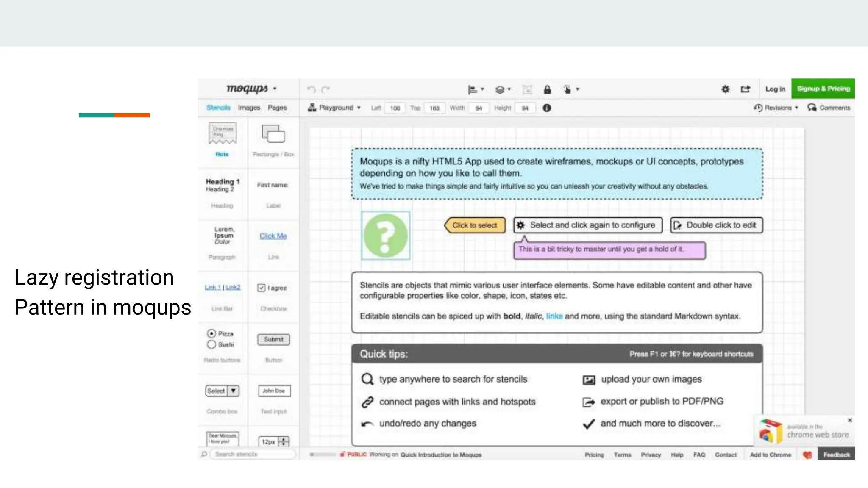Select the Pizza radio button
Image resolution: width=868 pixels, height=488 pixels.
pos(211,333)
